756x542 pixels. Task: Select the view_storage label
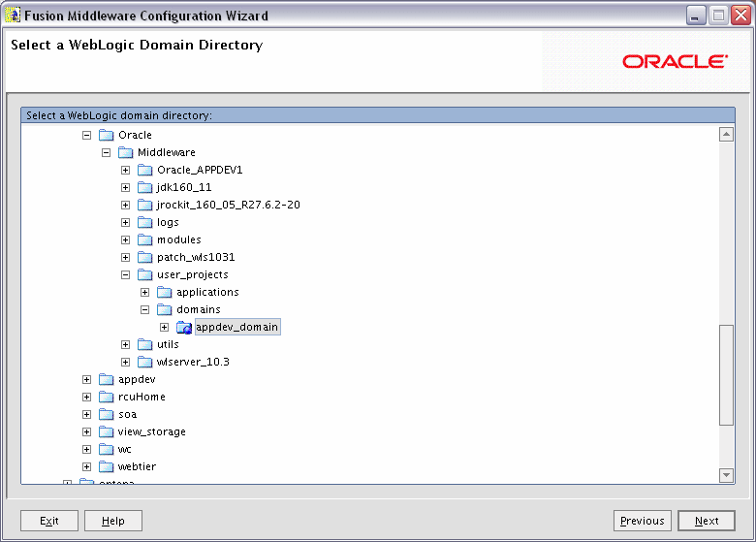pyautogui.click(x=152, y=432)
